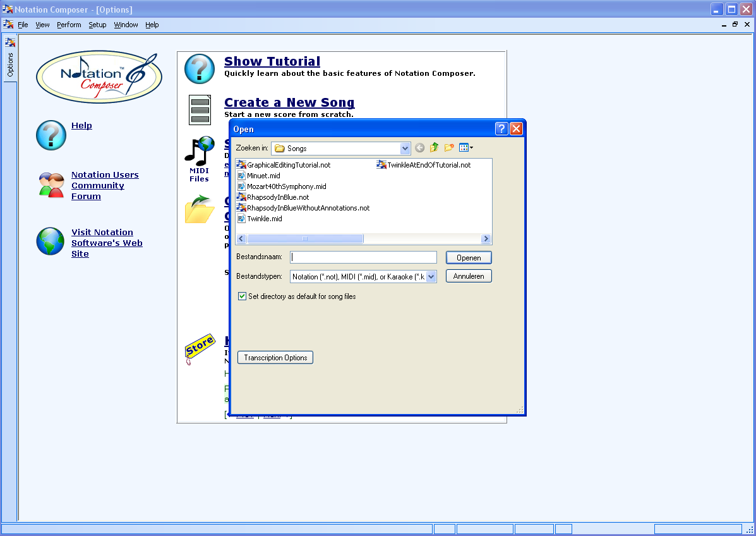Open Notation Users Community Forum link

point(105,185)
